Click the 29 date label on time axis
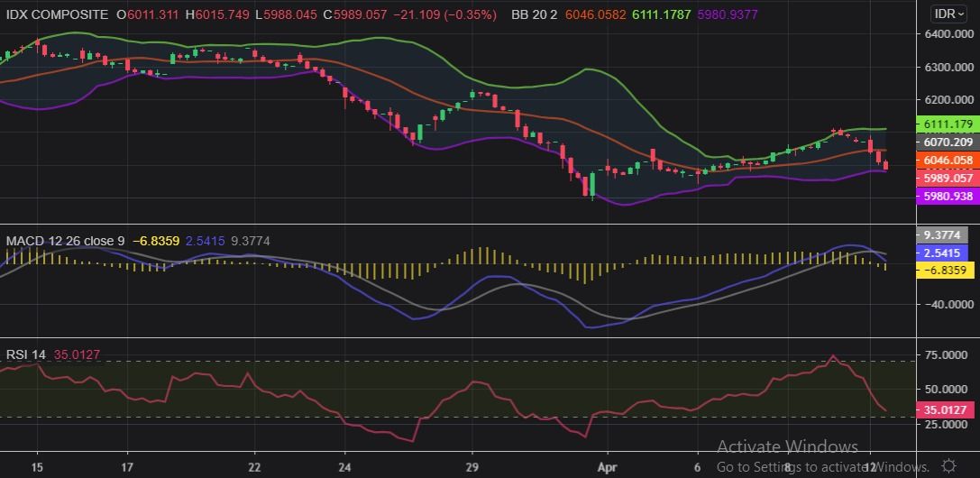Image resolution: width=980 pixels, height=478 pixels. (472, 467)
